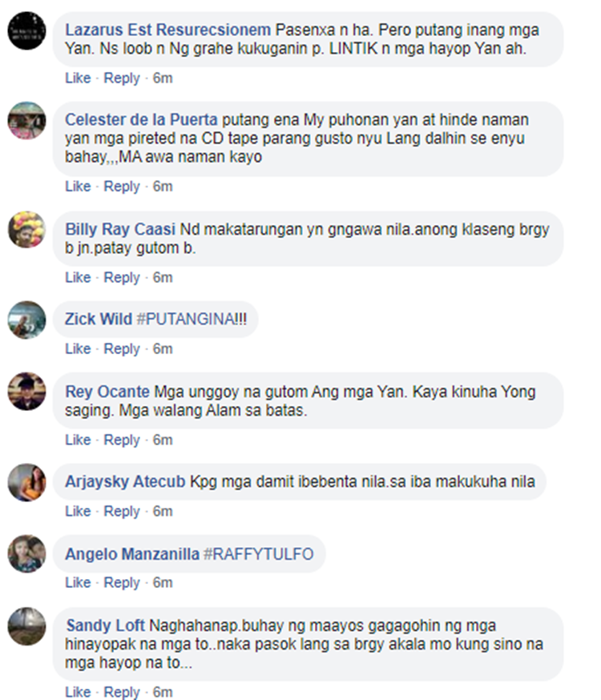
Task: Click the 6m timestamp under Sandy Loft's comment
Action: [163, 692]
